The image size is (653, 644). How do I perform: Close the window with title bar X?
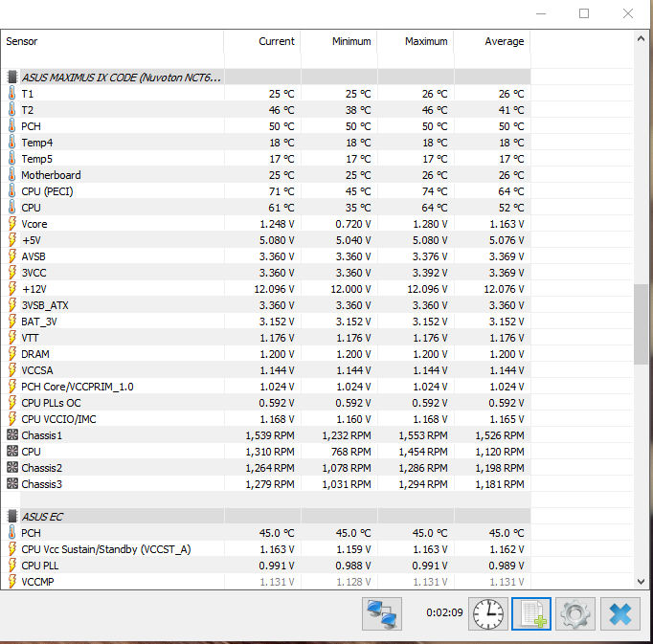pos(628,13)
